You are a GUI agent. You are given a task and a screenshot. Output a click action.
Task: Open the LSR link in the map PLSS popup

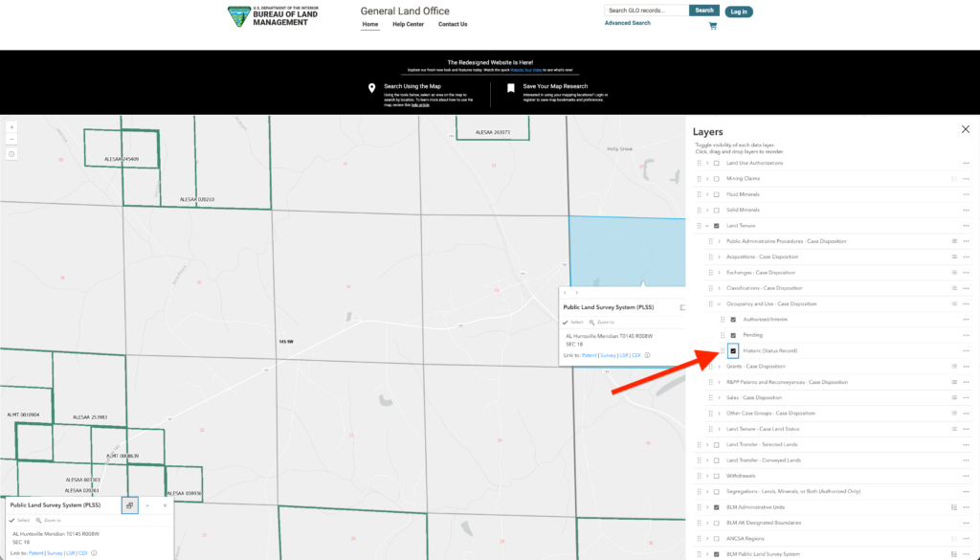coord(624,355)
